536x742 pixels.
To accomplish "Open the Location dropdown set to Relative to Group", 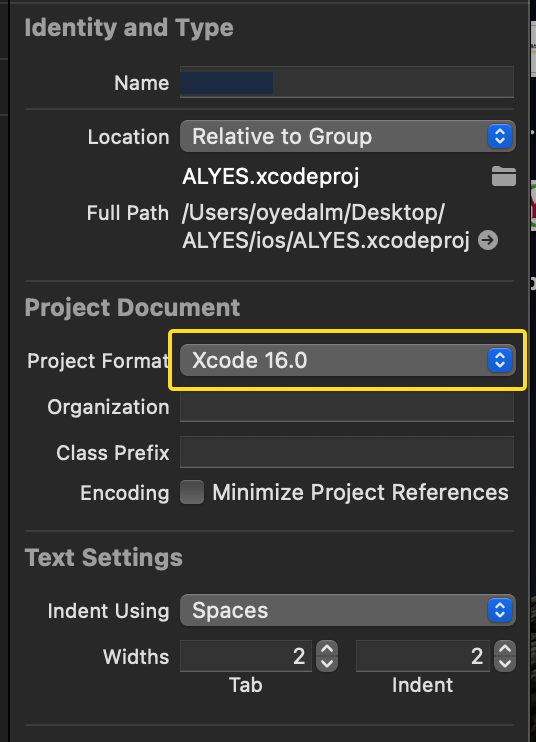I will click(348, 136).
